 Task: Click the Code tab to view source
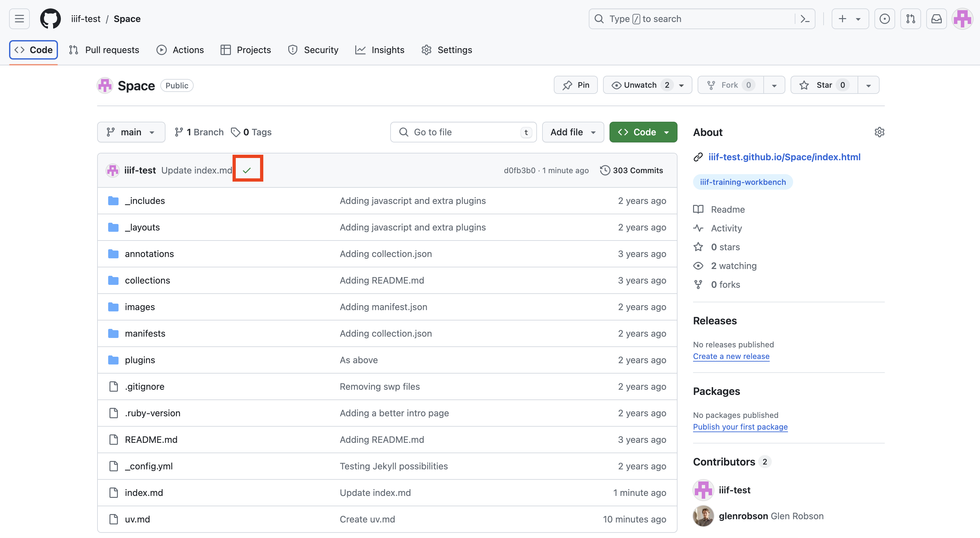tap(34, 49)
